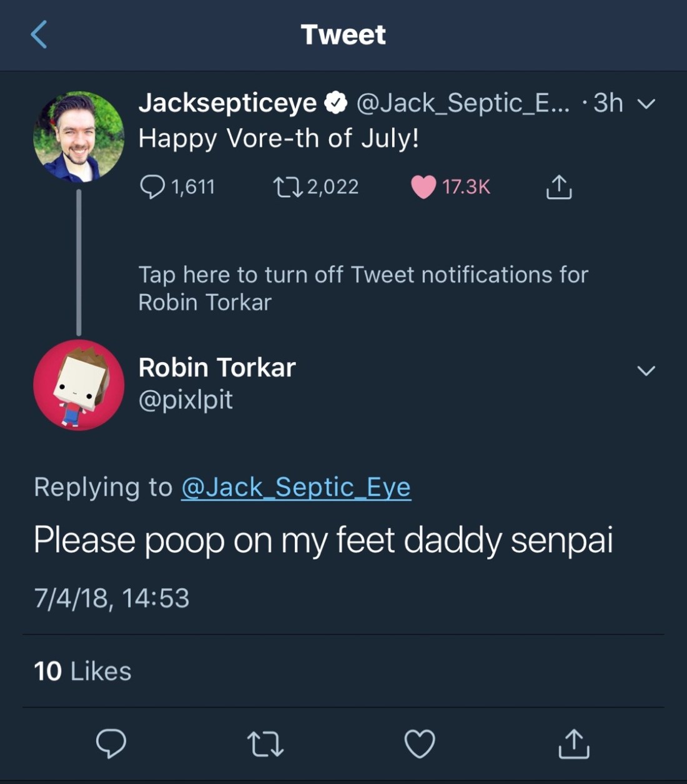
Task: Open Jacksepticeye's profile photo
Action: [79, 137]
